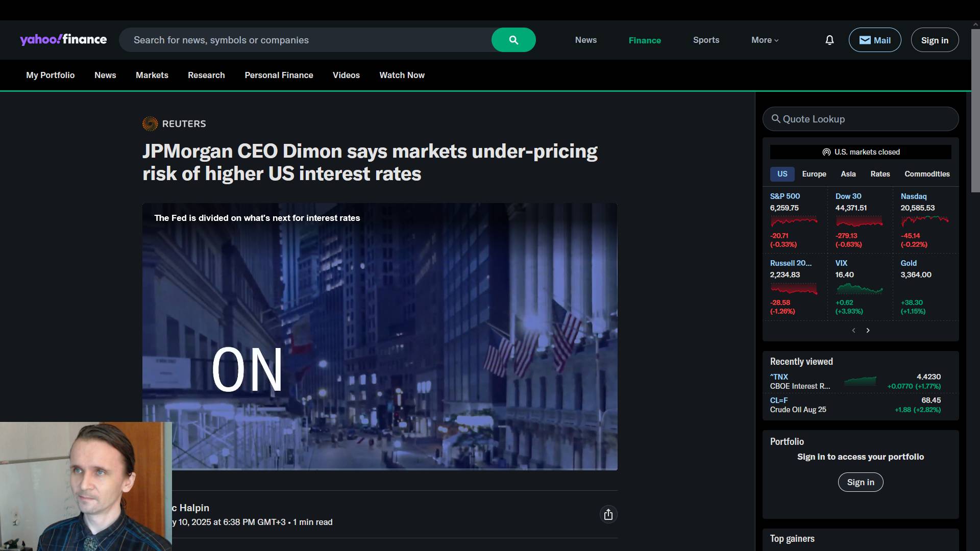This screenshot has width=980, height=551.
Task: Show previous market indices with left chevron
Action: tap(853, 331)
